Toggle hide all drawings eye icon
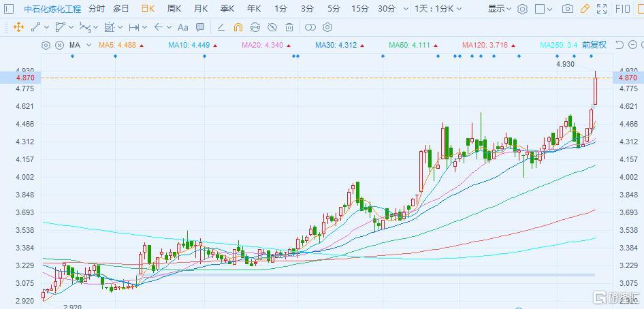This screenshot has width=644, height=309. click(x=272, y=27)
